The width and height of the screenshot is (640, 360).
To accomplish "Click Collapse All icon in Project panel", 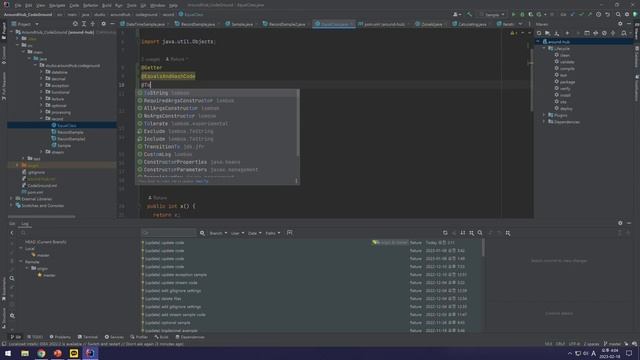I will click(x=93, y=24).
